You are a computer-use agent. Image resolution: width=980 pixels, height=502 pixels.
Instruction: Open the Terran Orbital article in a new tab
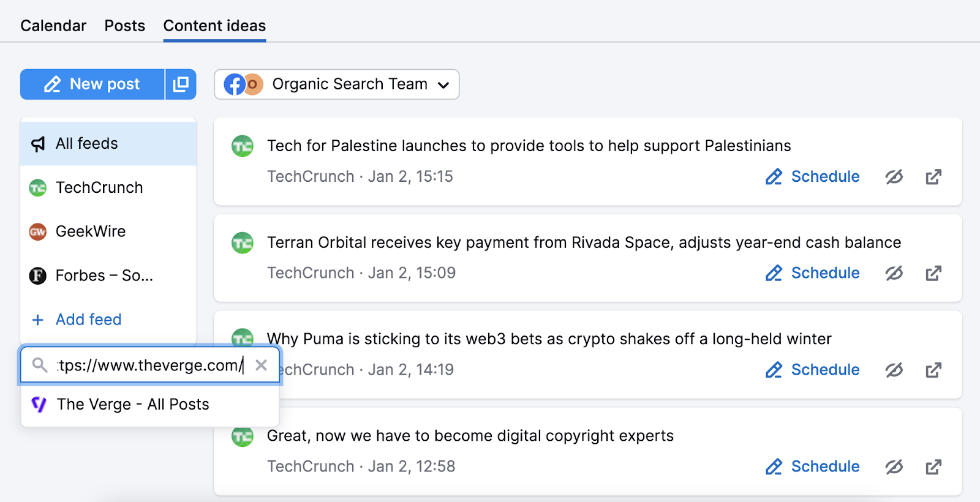pos(933,273)
